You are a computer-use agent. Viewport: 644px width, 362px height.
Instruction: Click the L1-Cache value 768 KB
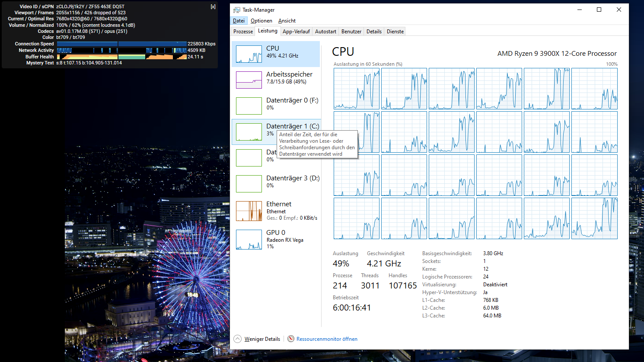coord(491,300)
